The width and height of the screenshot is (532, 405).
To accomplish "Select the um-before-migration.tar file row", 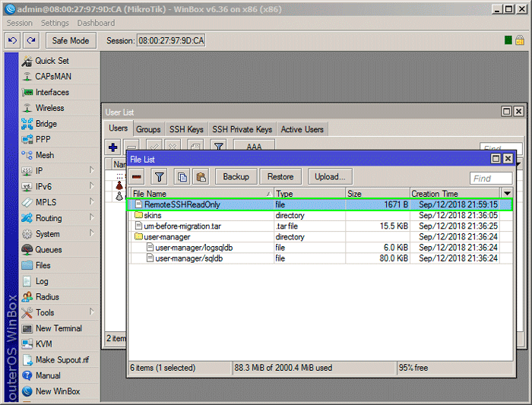I will pyautogui.click(x=182, y=226).
